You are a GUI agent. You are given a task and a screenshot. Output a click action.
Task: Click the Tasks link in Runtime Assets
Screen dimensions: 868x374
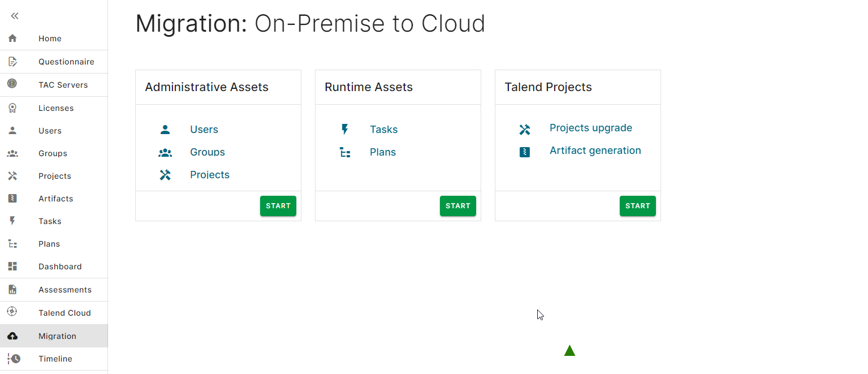[383, 130]
